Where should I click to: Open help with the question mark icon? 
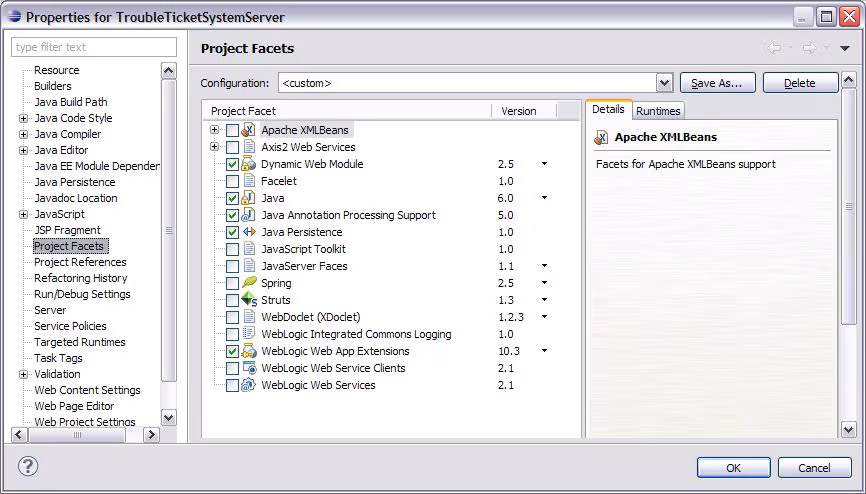coord(28,466)
